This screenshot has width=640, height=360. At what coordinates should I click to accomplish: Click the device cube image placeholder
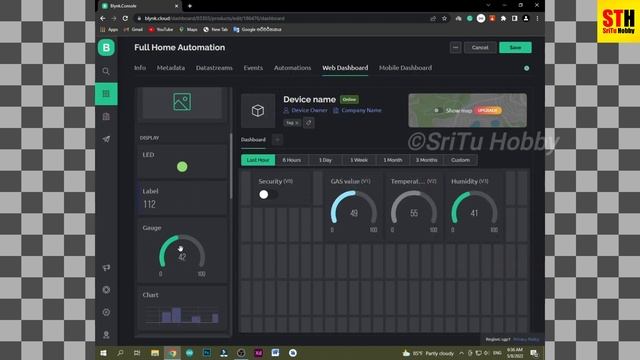coord(258,111)
